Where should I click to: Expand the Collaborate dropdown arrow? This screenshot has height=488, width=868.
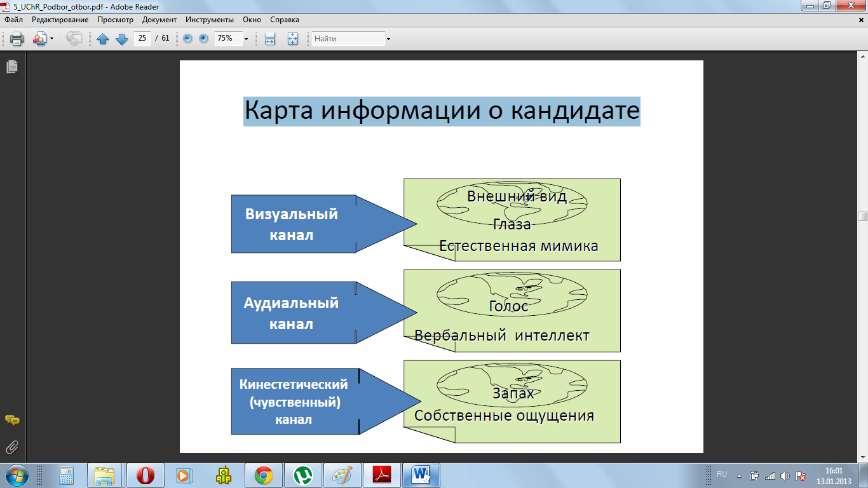(x=51, y=39)
